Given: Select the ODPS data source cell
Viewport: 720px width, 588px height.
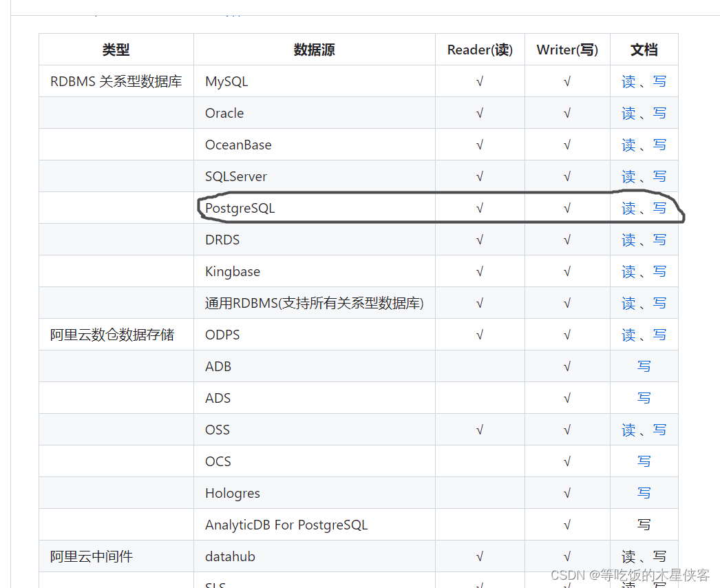Looking at the screenshot, I should click(315, 335).
